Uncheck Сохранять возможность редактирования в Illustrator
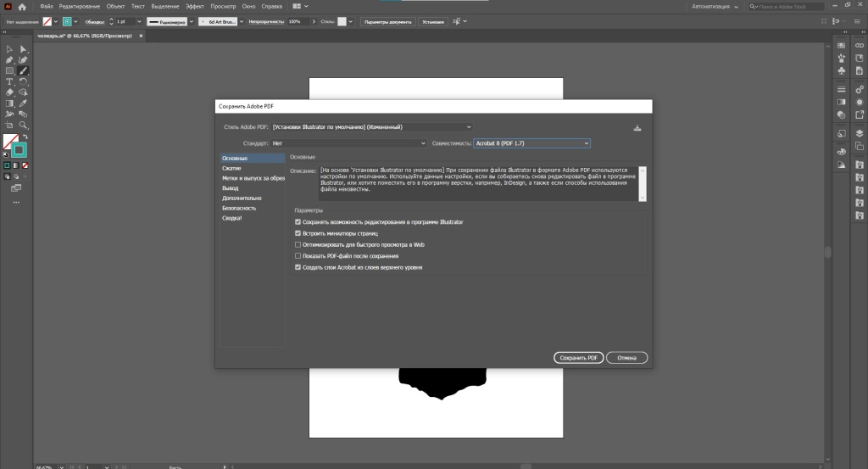This screenshot has height=469, width=868. coord(298,222)
